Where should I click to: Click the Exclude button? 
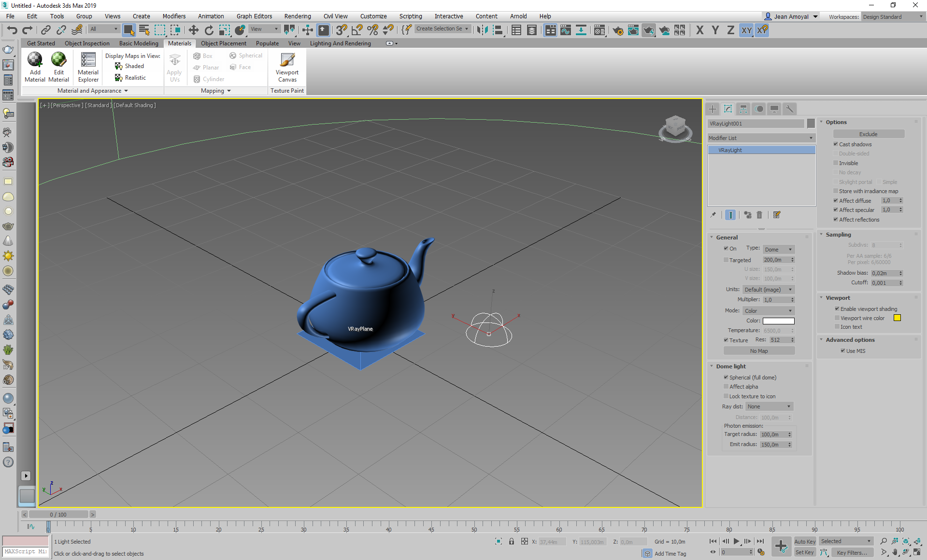tap(869, 134)
